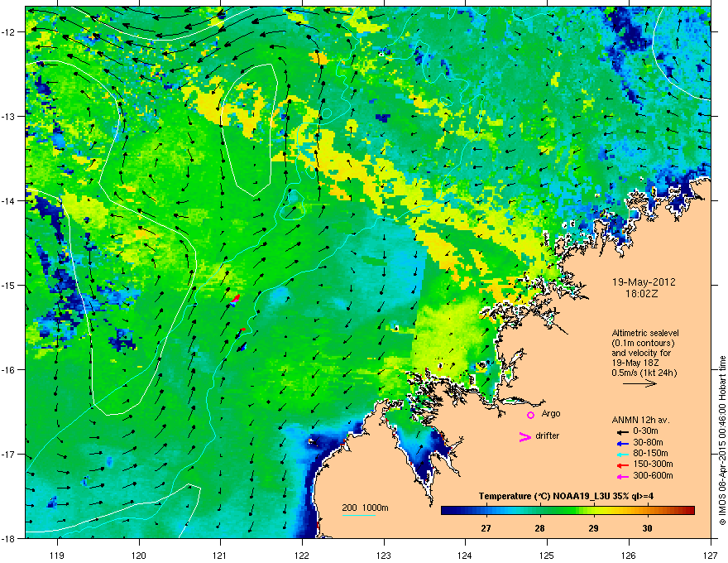Click the blue 30-80m legend arrow
This screenshot has width=728, height=563.
[622, 443]
